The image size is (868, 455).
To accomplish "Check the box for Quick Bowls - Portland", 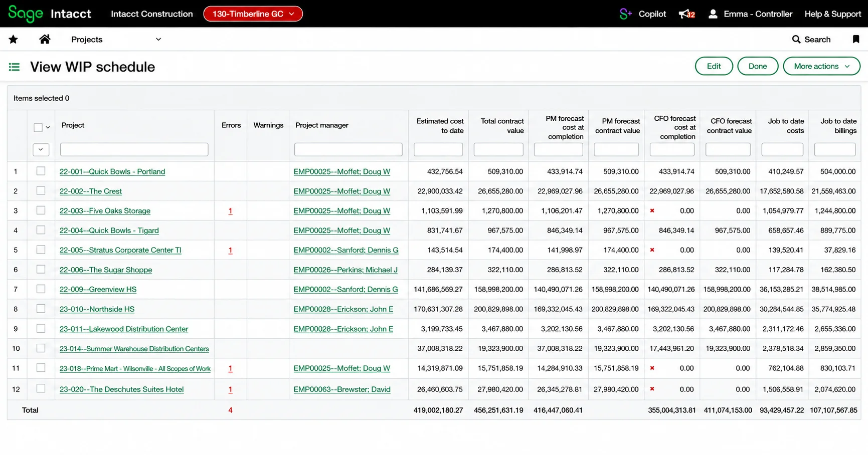I will tap(41, 171).
